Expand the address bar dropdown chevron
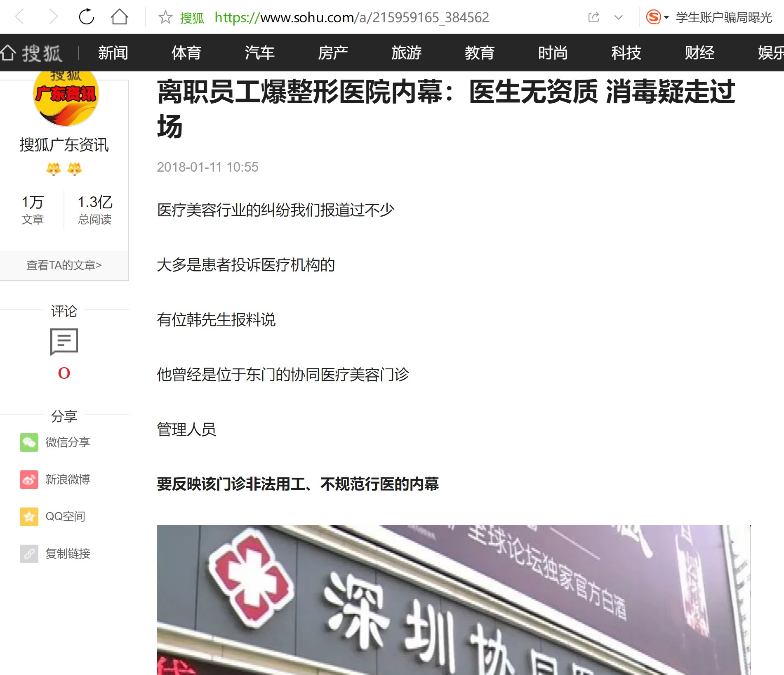Viewport: 784px width, 675px height. click(618, 17)
